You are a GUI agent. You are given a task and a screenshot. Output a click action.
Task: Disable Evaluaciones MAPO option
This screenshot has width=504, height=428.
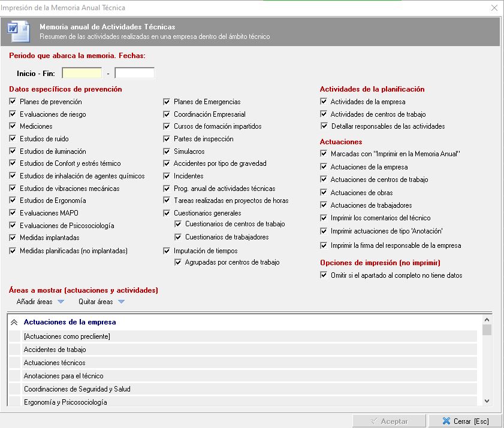13,213
